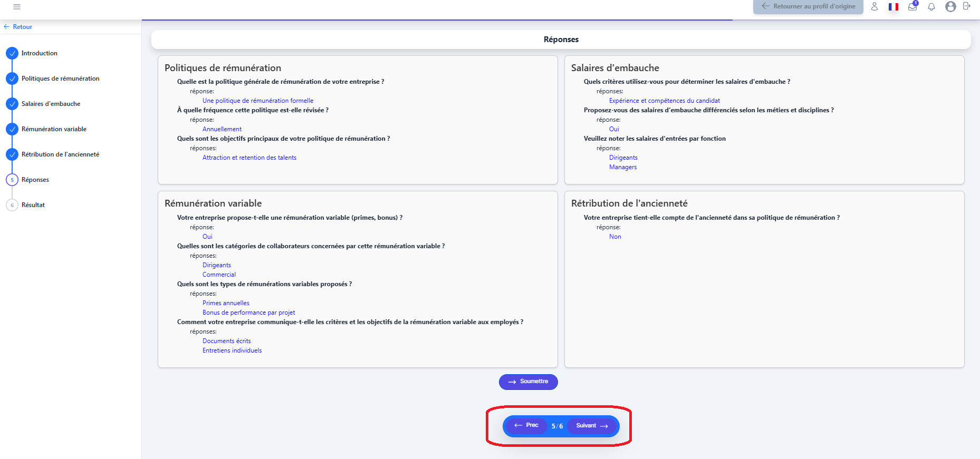Click the Rétribution de l'ancienneté checkmark circle
The height and width of the screenshot is (459, 980).
(12, 154)
